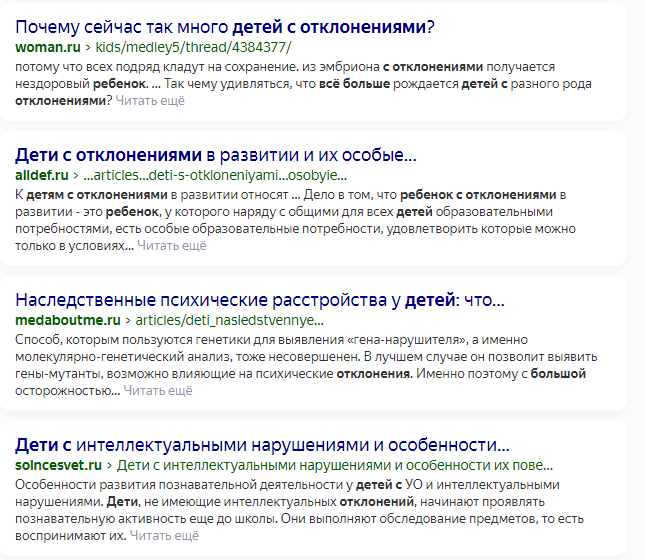
Task: Open the articles/deti_nasledstvennye URL path
Action: click(x=229, y=321)
